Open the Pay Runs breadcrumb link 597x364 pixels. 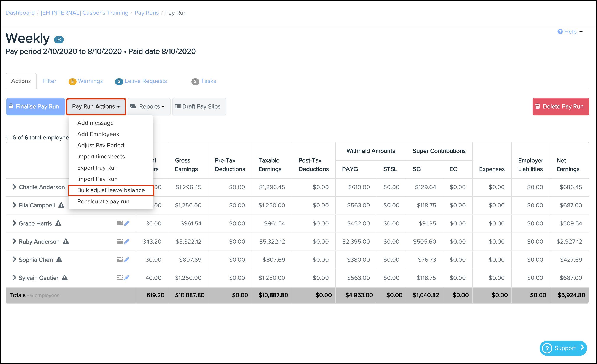click(146, 13)
